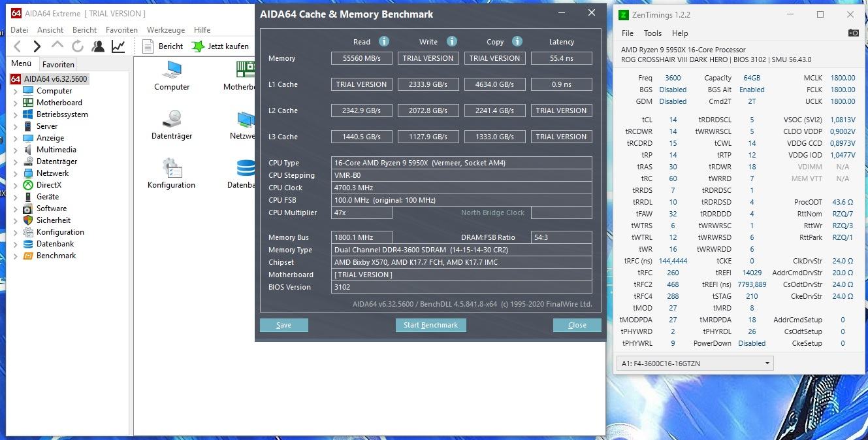
Task: Switch to the Favoriten tab
Action: coord(58,64)
